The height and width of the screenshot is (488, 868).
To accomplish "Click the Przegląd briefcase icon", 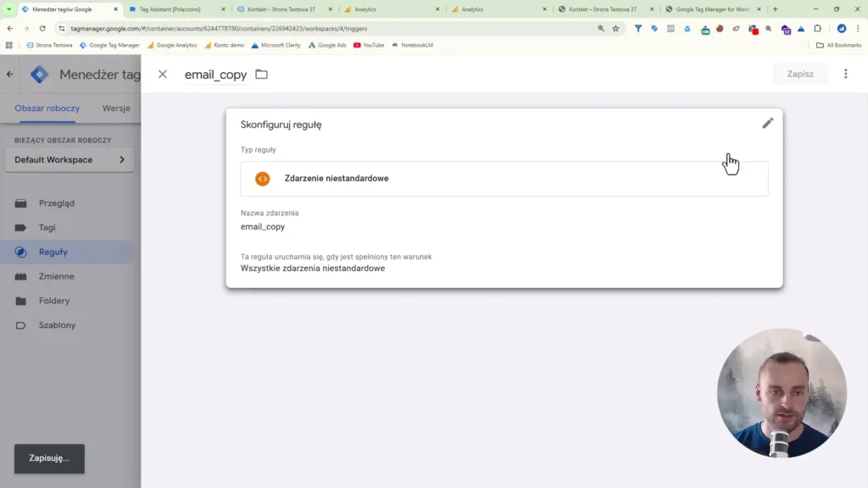I will click(20, 203).
